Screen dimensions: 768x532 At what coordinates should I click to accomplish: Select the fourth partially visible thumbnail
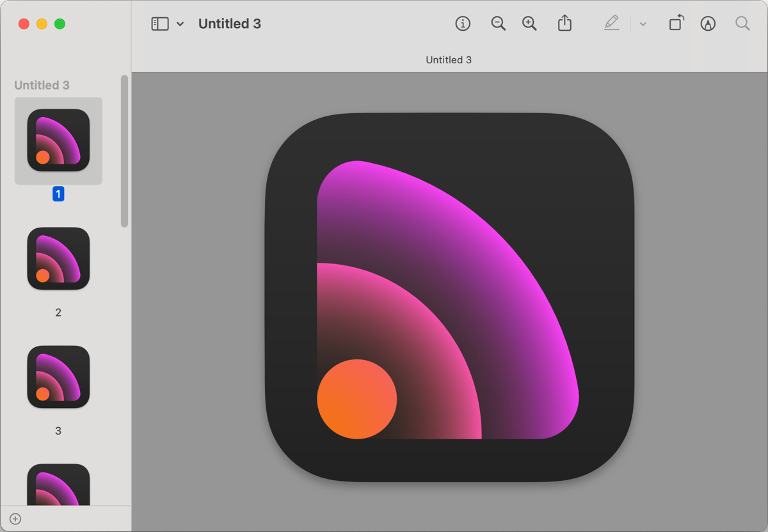tap(58, 485)
